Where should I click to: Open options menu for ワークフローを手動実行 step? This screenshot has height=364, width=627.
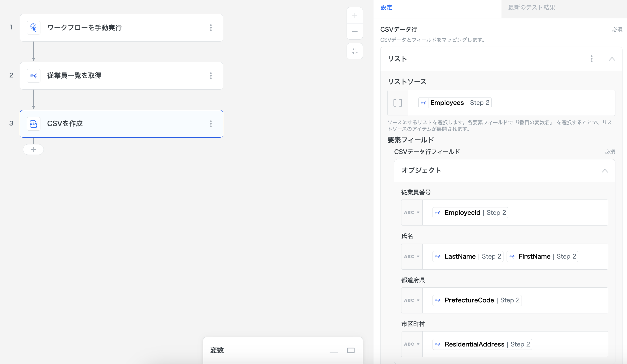211,28
